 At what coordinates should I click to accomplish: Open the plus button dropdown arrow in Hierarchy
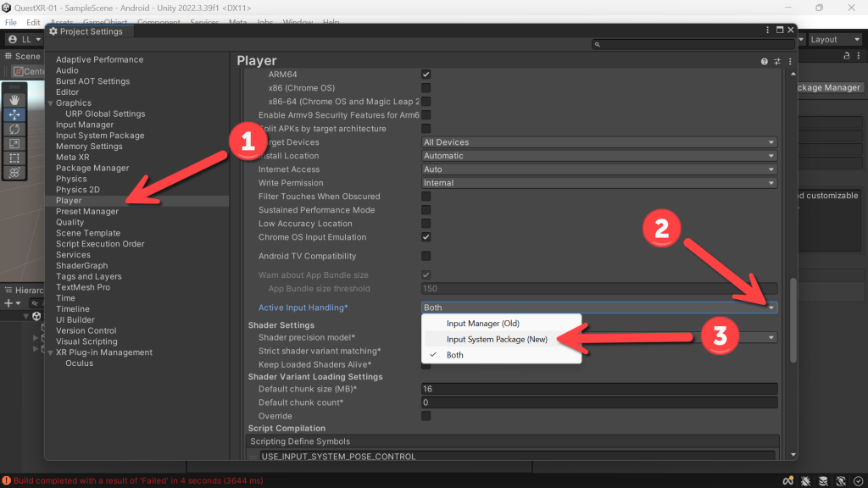click(x=19, y=303)
